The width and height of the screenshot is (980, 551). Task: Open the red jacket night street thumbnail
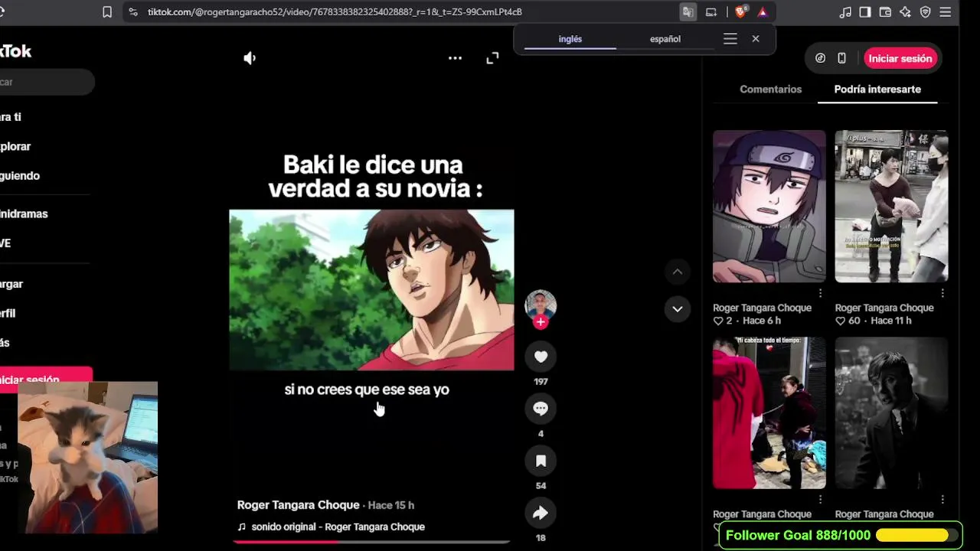[769, 413]
